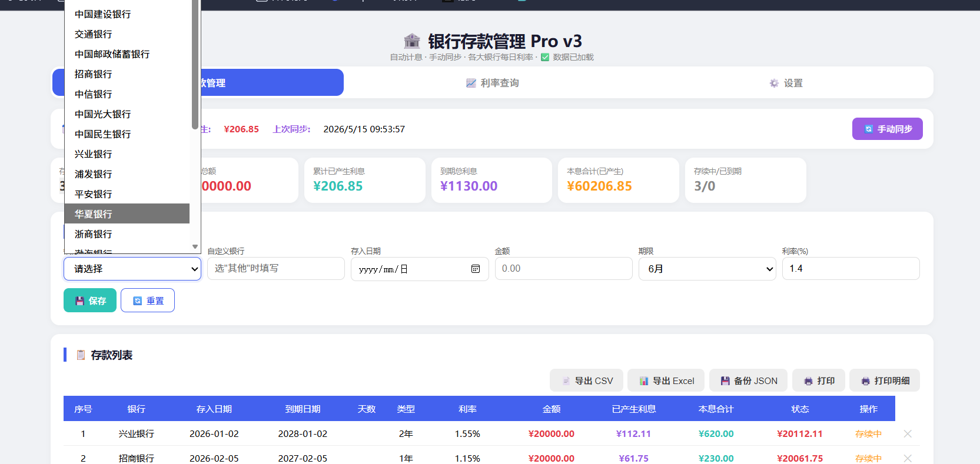This screenshot has width=980, height=464.
Task: Select 平安银行 option
Action: pyautogui.click(x=127, y=194)
